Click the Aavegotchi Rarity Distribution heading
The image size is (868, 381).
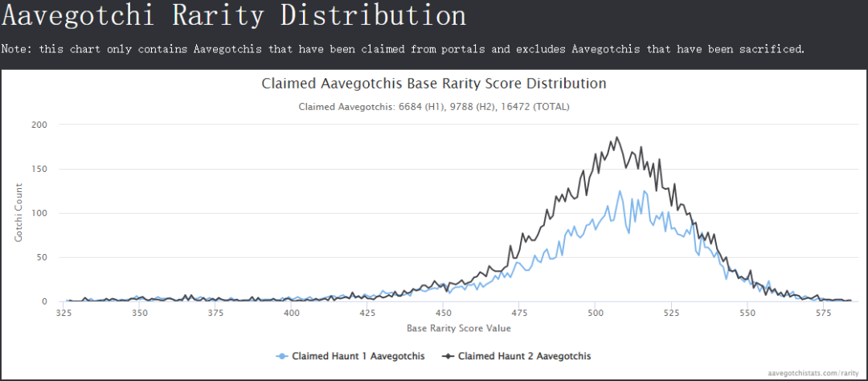(x=234, y=15)
